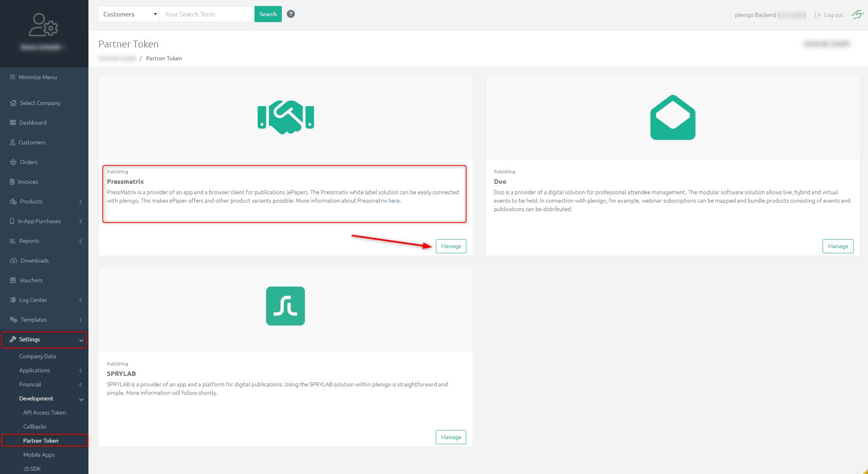Expand the In-App Purchases submenu chevron
868x474 pixels.
[x=81, y=222]
